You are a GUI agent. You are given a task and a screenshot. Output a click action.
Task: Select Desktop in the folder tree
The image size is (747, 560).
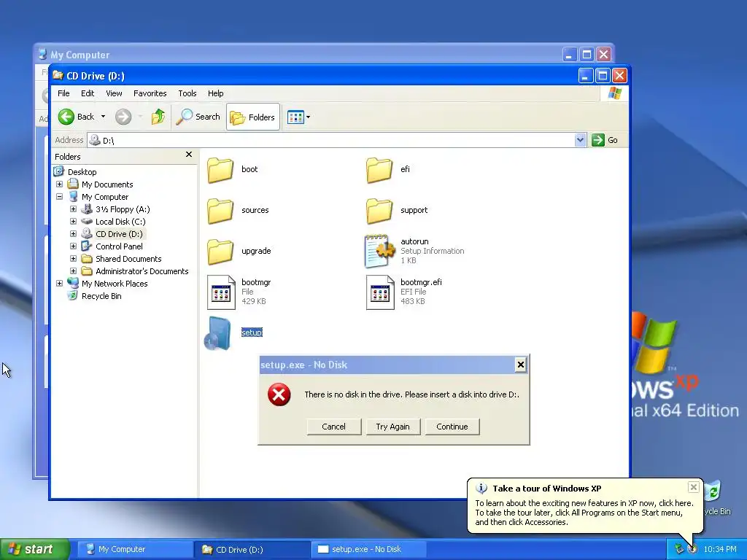click(82, 172)
